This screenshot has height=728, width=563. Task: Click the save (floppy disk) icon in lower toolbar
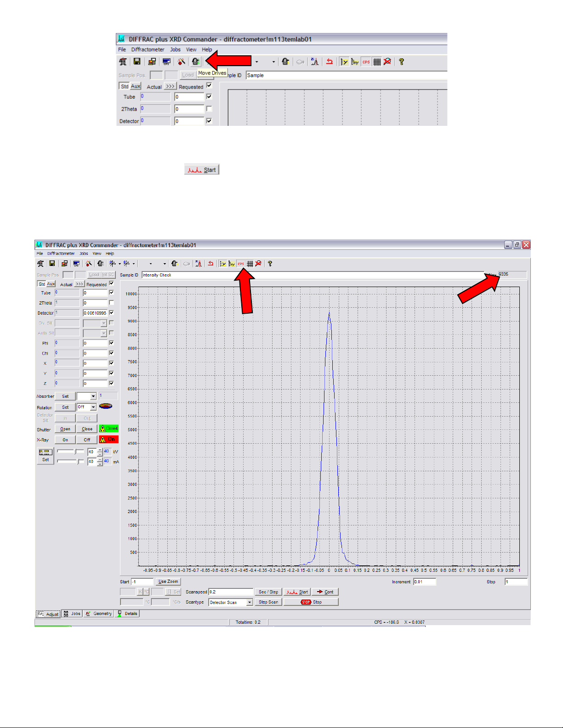[52, 264]
